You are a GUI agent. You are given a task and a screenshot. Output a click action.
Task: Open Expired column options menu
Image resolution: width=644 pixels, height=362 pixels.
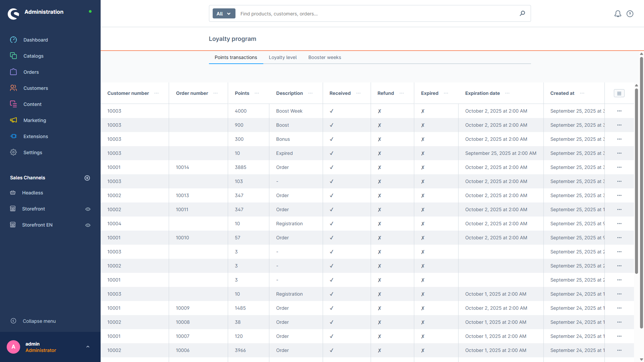[x=446, y=94]
